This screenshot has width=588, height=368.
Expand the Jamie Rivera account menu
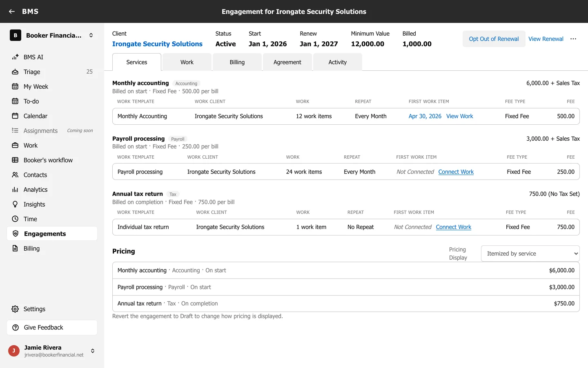(x=93, y=351)
